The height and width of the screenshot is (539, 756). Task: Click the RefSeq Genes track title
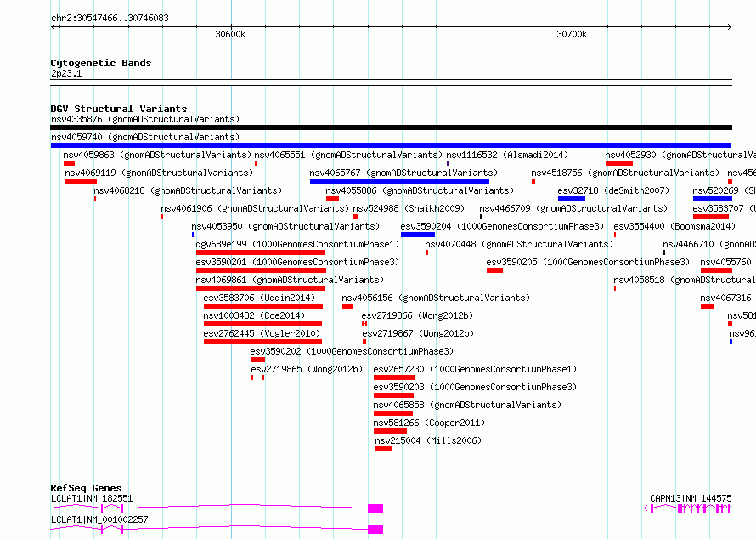(86, 488)
